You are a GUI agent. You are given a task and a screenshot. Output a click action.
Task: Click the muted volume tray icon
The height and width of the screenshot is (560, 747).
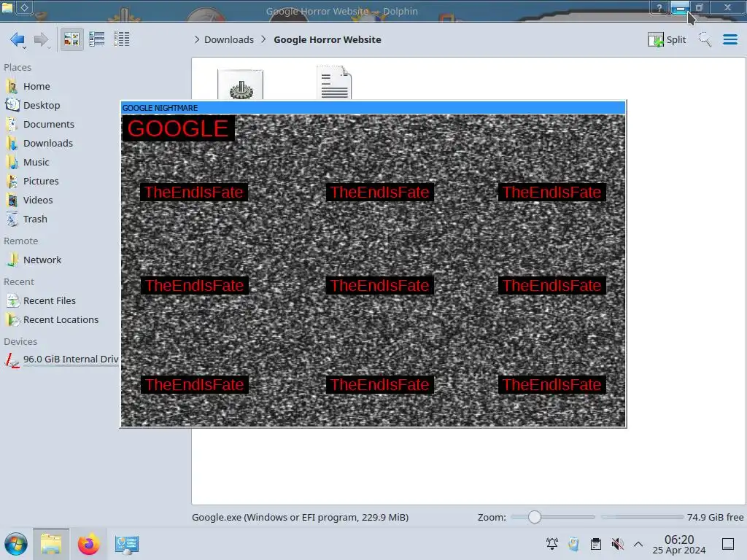click(x=617, y=544)
